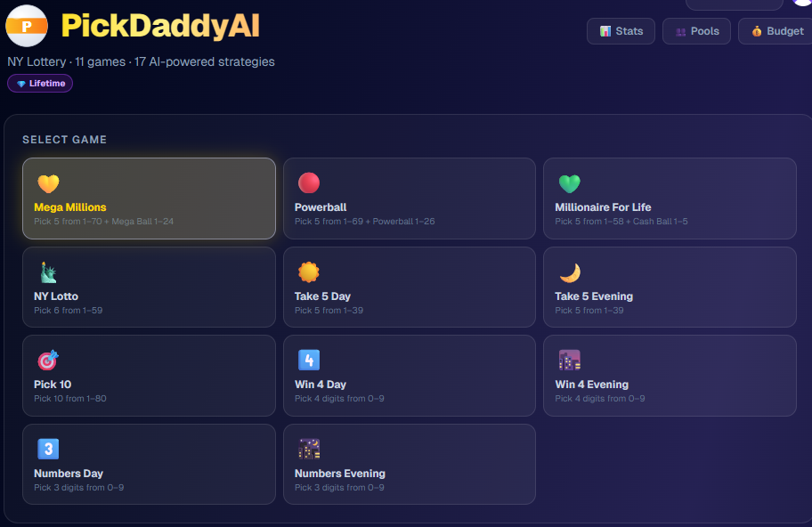Screen dimensions: 812x527
Task: Click the dusk cityscape Win 4 Evening icon
Action: [569, 361]
